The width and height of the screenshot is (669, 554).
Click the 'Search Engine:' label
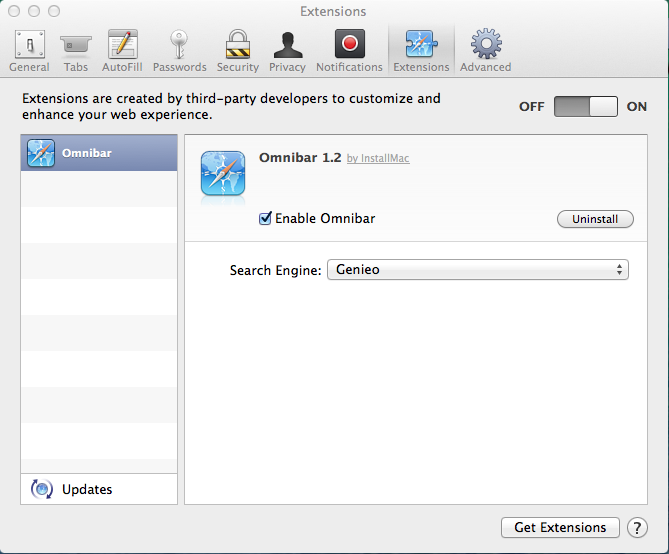click(275, 271)
